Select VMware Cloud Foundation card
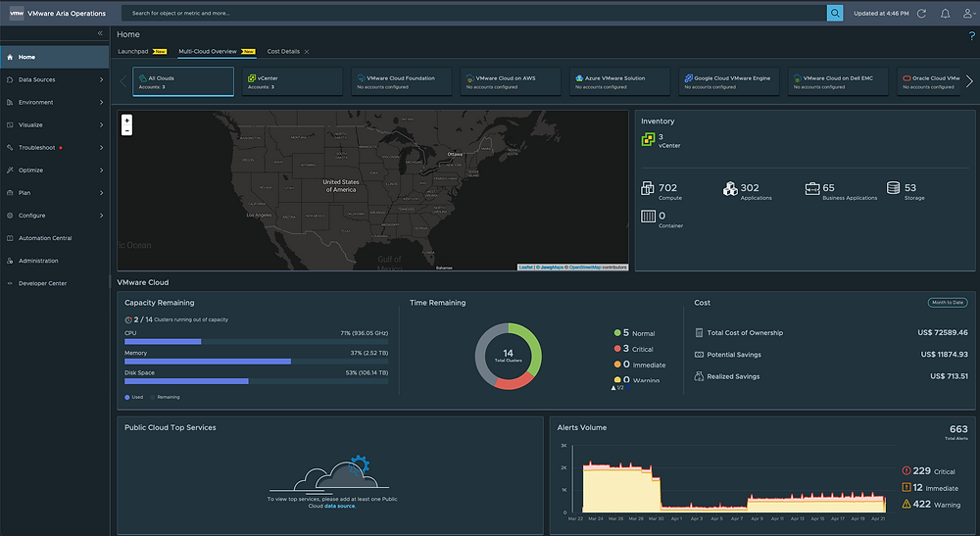This screenshot has width=980, height=536. (x=401, y=82)
